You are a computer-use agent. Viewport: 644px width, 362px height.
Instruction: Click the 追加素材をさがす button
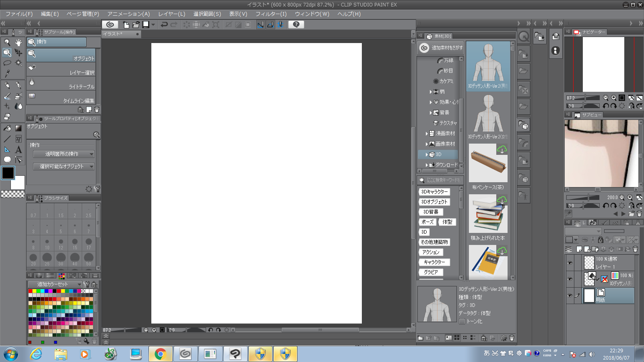pyautogui.click(x=441, y=48)
